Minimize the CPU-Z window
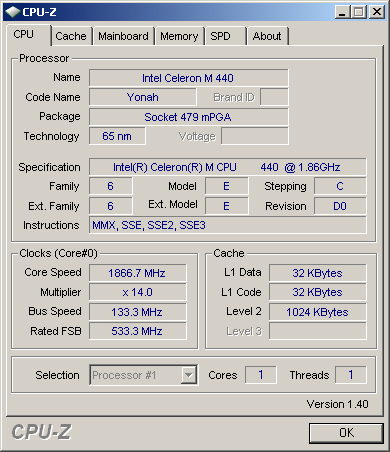 342,12
